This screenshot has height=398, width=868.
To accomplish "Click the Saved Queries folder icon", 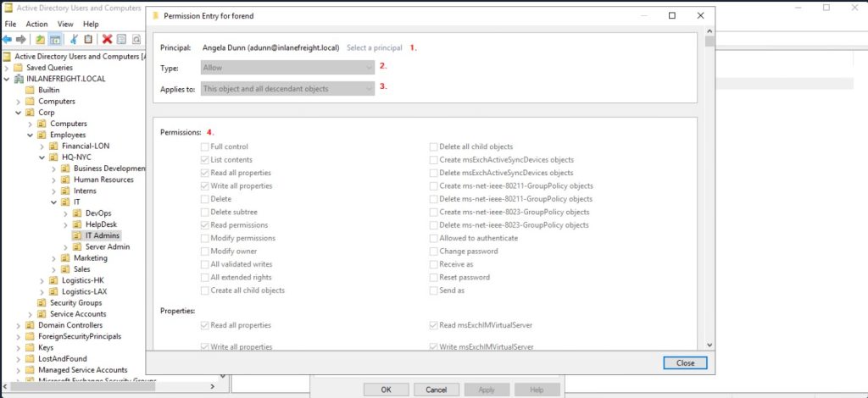I will pyautogui.click(x=19, y=68).
